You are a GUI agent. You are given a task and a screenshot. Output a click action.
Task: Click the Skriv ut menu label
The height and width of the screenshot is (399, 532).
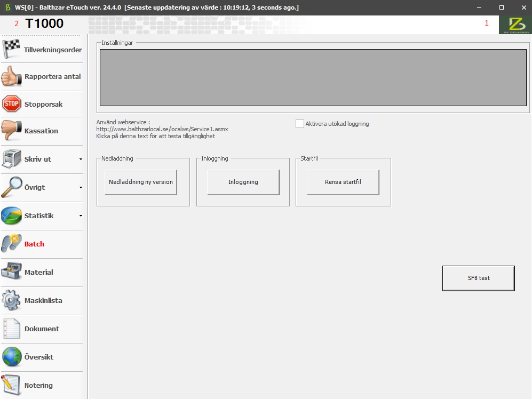[38, 159]
